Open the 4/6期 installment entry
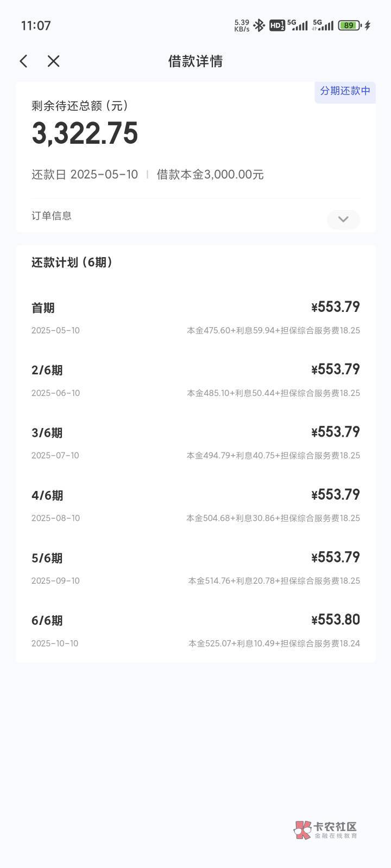This screenshot has width=391, height=868. point(195,505)
